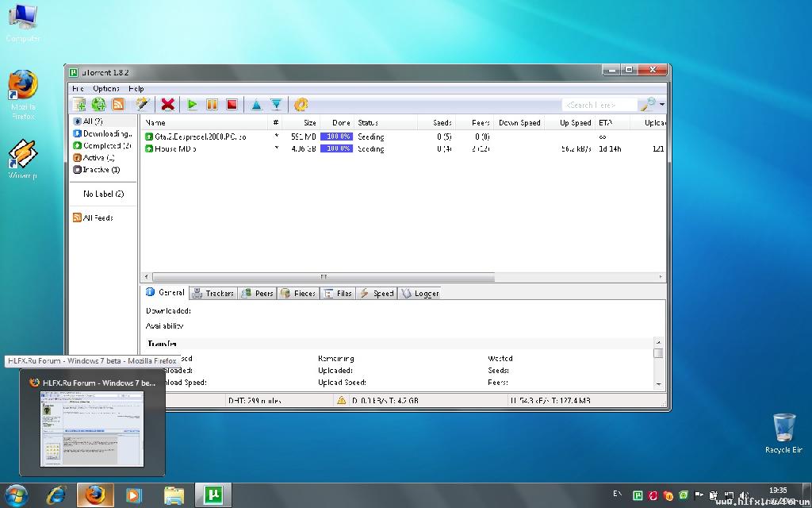This screenshot has width=812, height=508.
Task: Click the Search Here input field
Action: pos(599,105)
